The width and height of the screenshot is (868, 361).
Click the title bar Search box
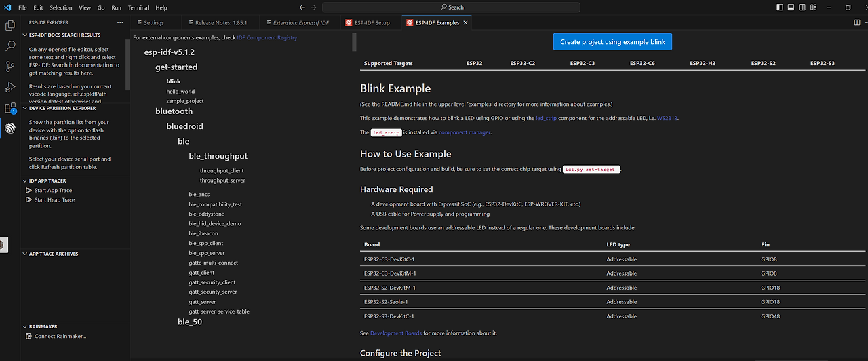(x=451, y=7)
